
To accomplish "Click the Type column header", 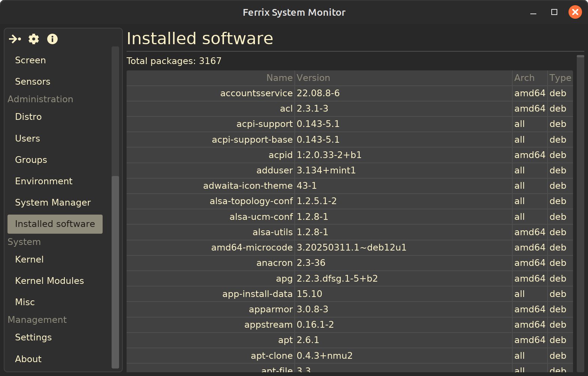I will (560, 78).
